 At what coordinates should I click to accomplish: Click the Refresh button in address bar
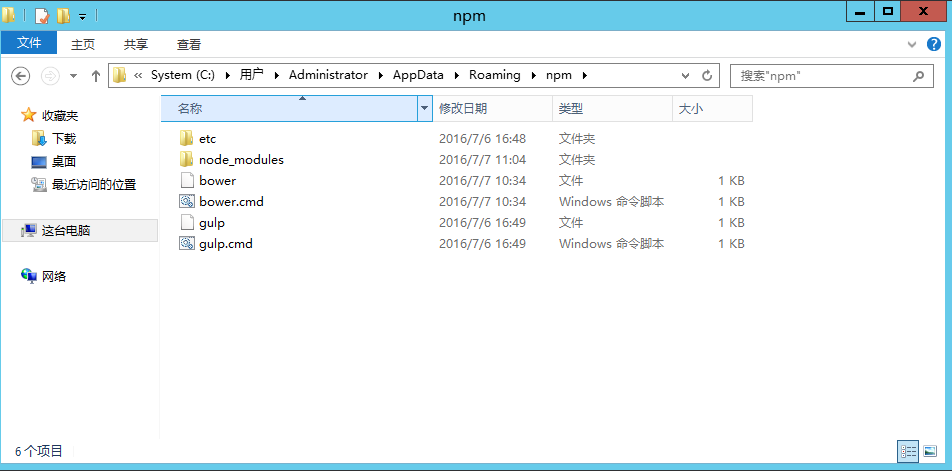point(707,76)
